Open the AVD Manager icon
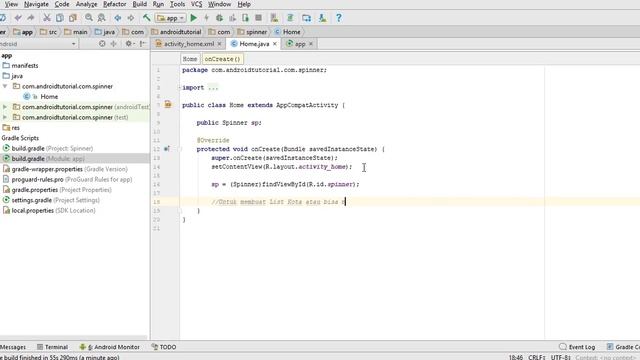The image size is (640, 360). click(274, 18)
